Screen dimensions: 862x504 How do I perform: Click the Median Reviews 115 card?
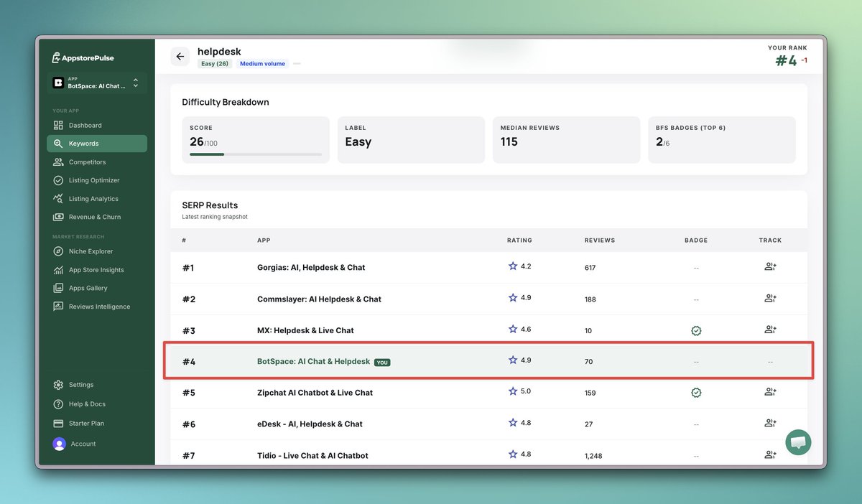pyautogui.click(x=566, y=139)
